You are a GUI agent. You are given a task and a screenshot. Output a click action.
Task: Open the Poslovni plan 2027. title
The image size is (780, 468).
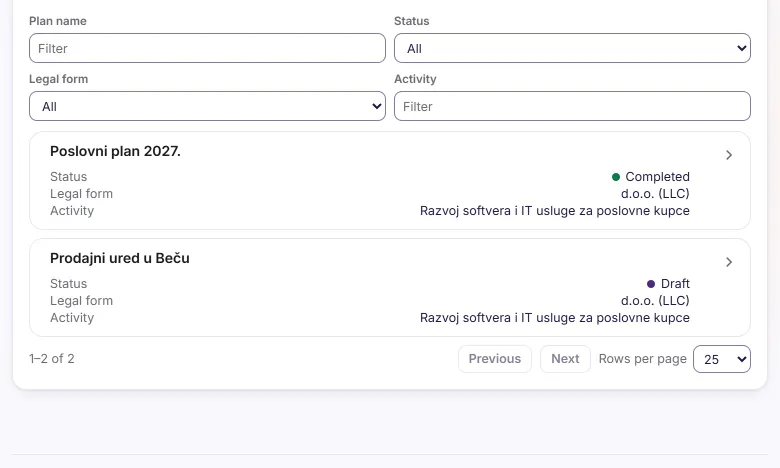[x=115, y=151]
